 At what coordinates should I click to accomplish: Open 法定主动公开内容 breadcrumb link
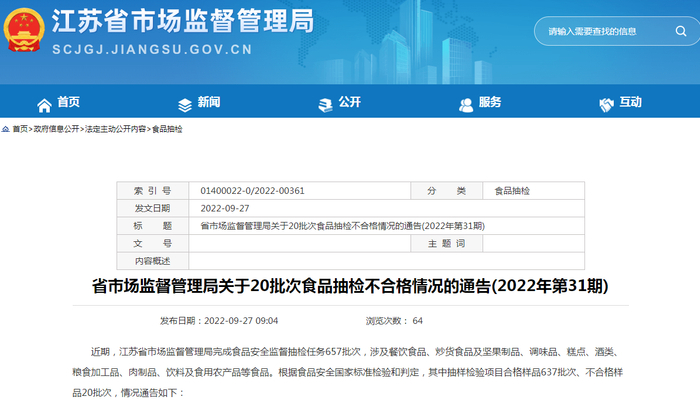pyautogui.click(x=116, y=129)
